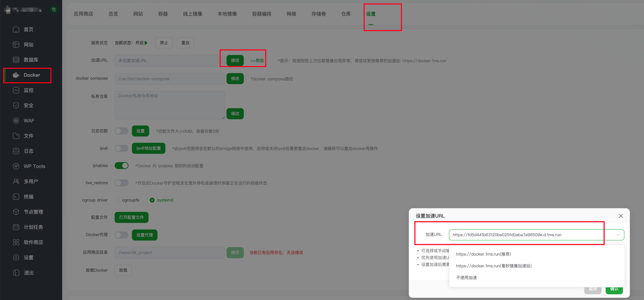The width and height of the screenshot is (644, 300).
Task: Click the WP Tools WordPress icon
Action: tap(16, 166)
